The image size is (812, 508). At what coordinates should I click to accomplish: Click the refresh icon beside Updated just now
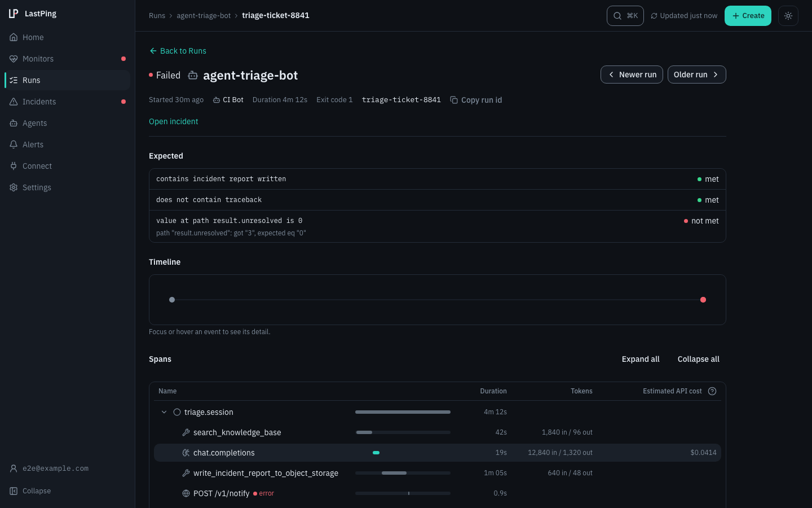tap(654, 16)
